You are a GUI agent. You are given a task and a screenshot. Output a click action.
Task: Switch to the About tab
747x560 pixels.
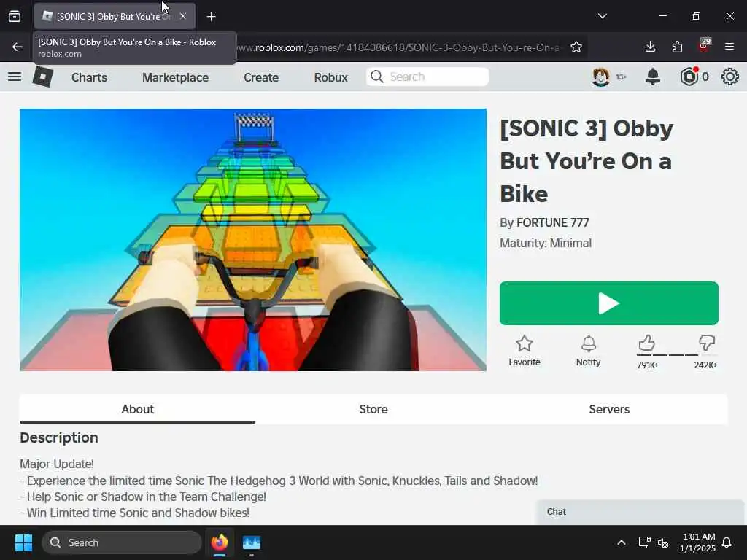click(x=137, y=409)
